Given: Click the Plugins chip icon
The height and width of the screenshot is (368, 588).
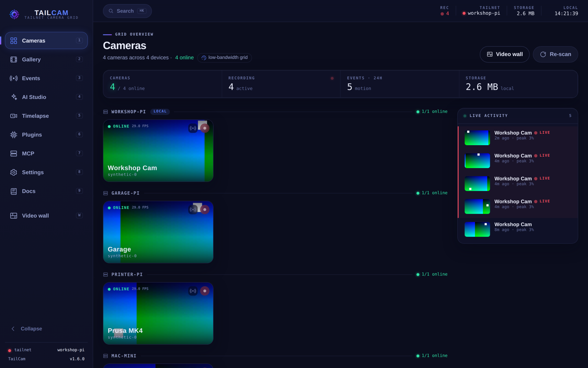Looking at the screenshot, I should (x=14, y=135).
